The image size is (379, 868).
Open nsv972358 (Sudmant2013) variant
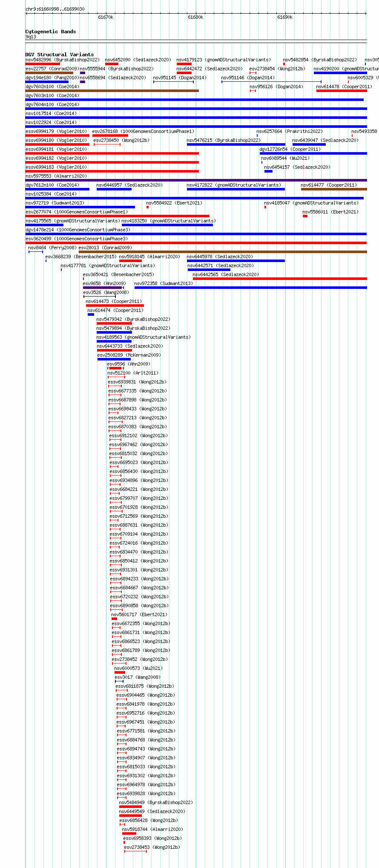[164, 284]
